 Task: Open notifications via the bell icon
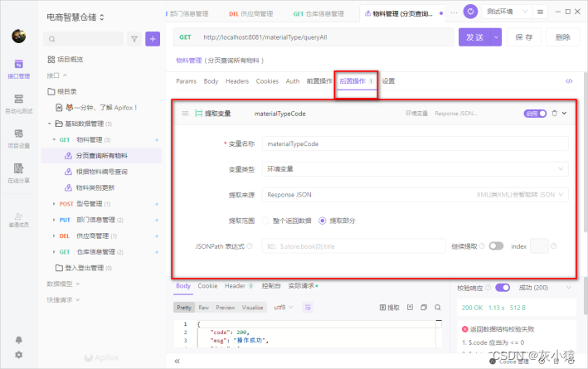click(19, 340)
